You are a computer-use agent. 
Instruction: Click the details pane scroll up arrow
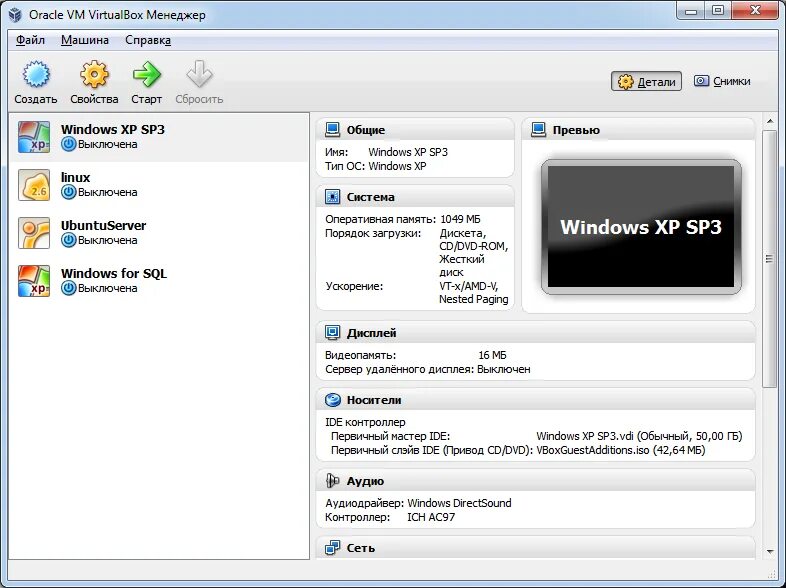click(x=770, y=121)
